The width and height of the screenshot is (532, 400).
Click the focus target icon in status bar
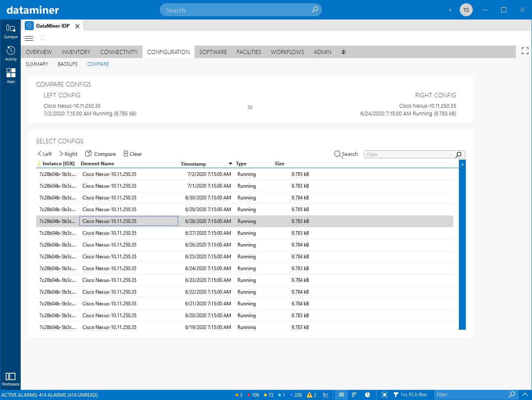pos(385,395)
